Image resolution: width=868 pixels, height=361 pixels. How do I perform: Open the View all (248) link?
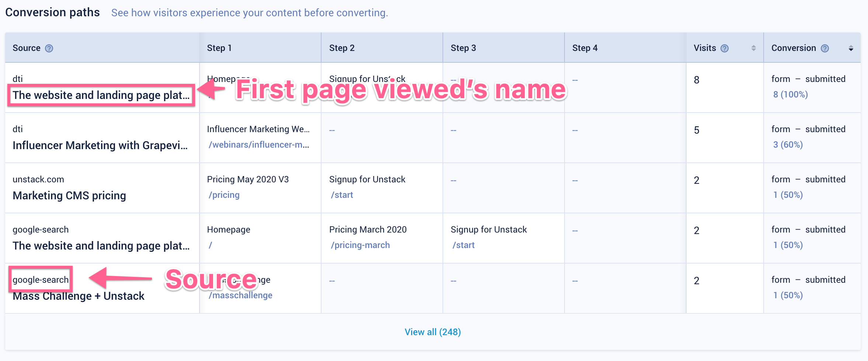433,332
